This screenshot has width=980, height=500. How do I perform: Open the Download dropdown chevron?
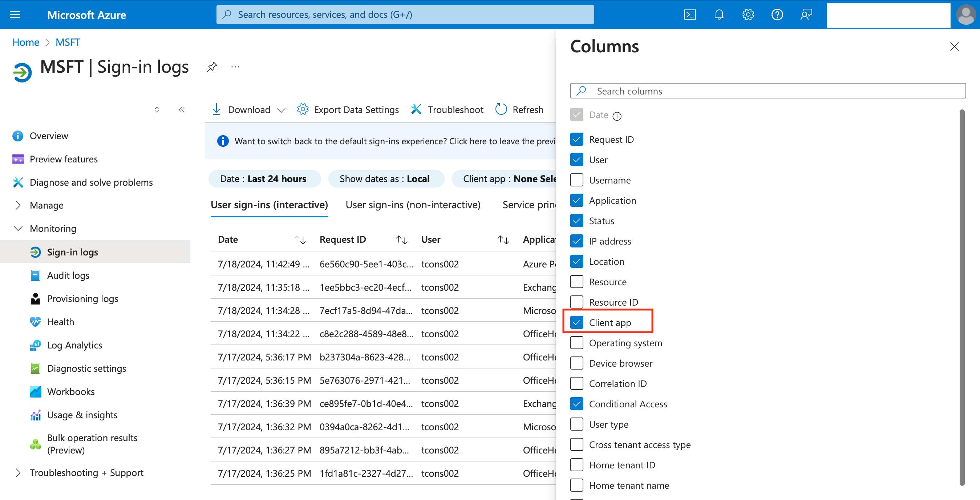coord(281,110)
